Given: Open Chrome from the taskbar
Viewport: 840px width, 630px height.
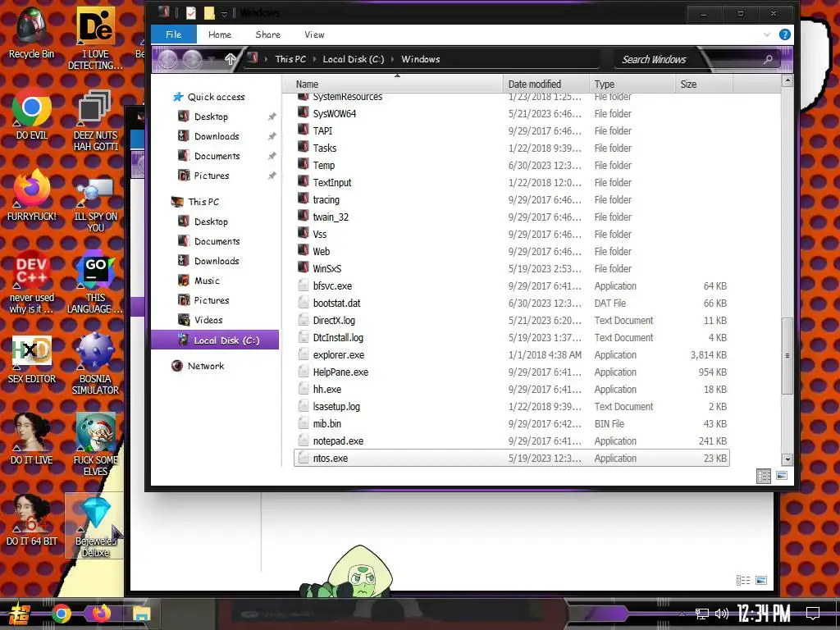Looking at the screenshot, I should tap(61, 614).
